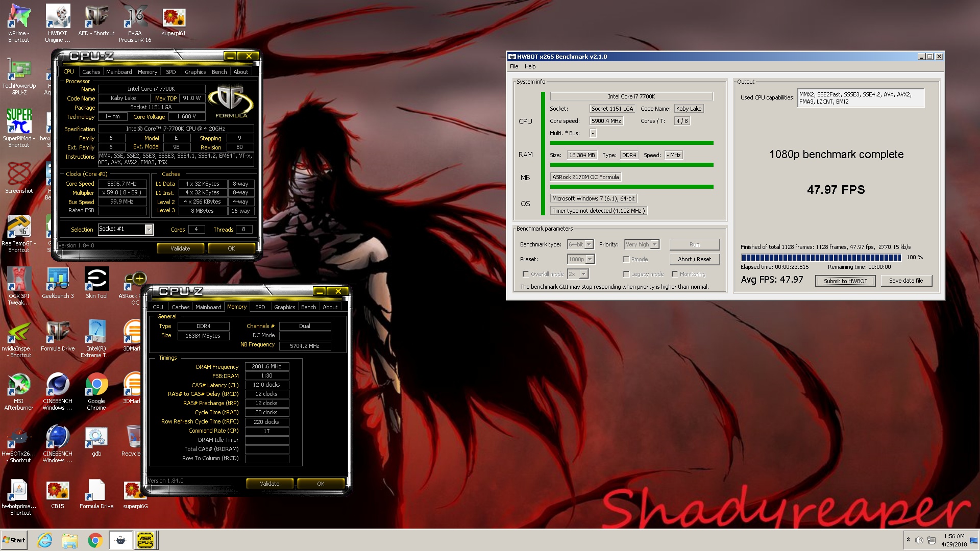The image size is (980, 551).
Task: Switch to Mainboard tab in top CPU-Z
Action: click(x=119, y=72)
